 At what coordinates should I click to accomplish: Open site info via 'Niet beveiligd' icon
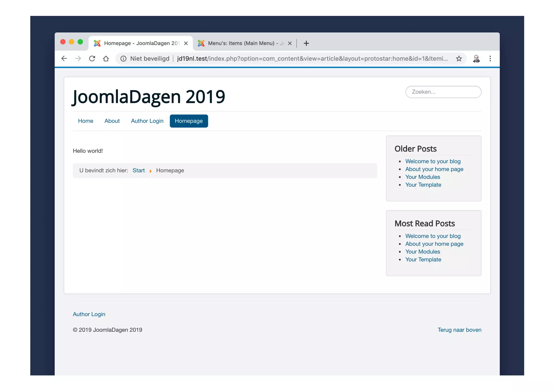pos(123,58)
